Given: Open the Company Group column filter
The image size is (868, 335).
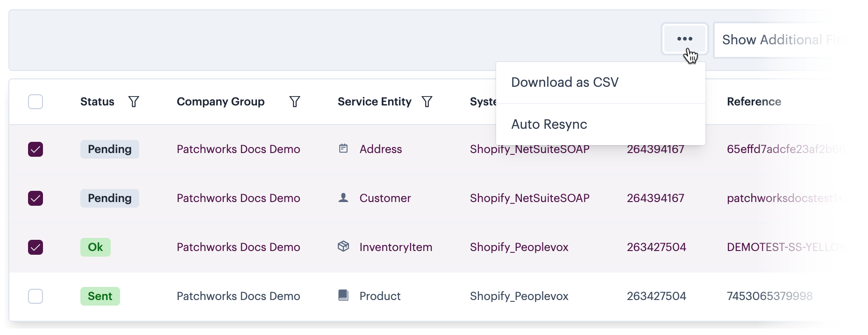Looking at the screenshot, I should (x=294, y=102).
